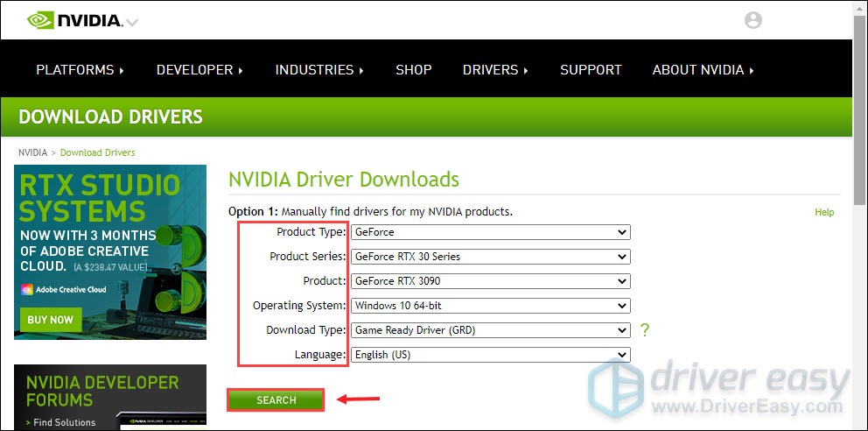Open the DEVELOPER menu
Viewport: 868px width, 431px height.
click(x=199, y=70)
